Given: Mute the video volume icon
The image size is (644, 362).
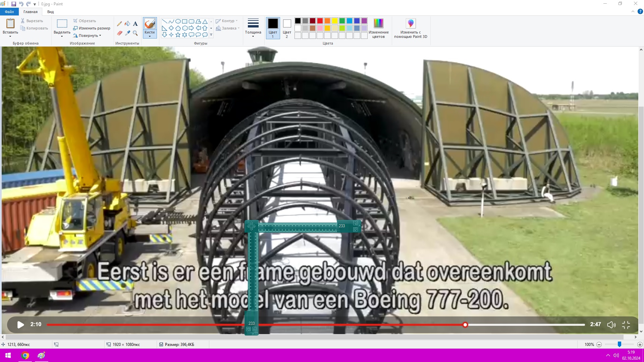Looking at the screenshot, I should point(611,325).
